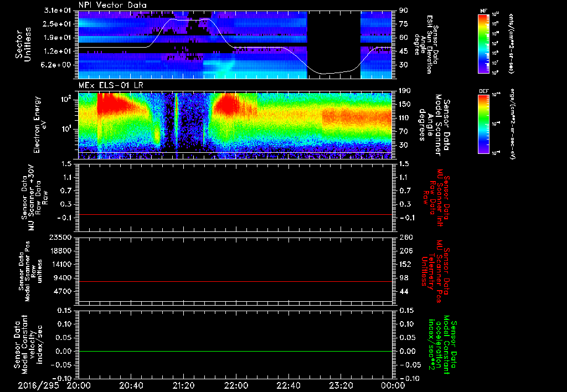Click the green line in the velocity panel
This screenshot has width=567, height=392.
click(235, 351)
